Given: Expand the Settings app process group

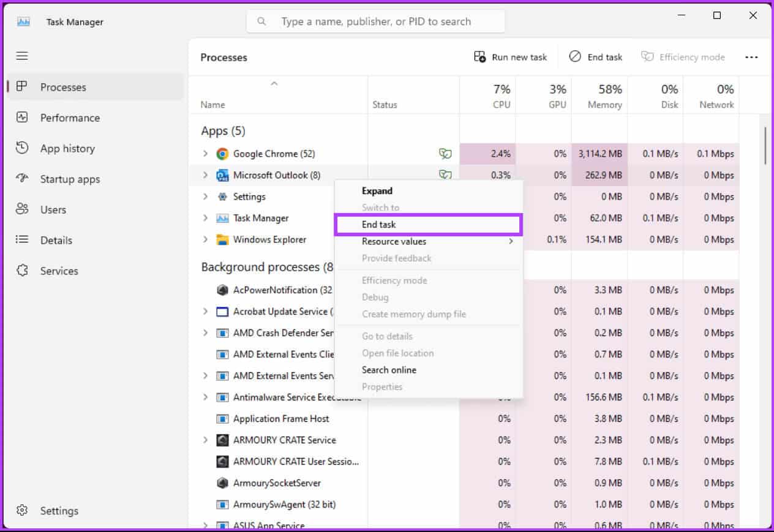Looking at the screenshot, I should pos(205,197).
